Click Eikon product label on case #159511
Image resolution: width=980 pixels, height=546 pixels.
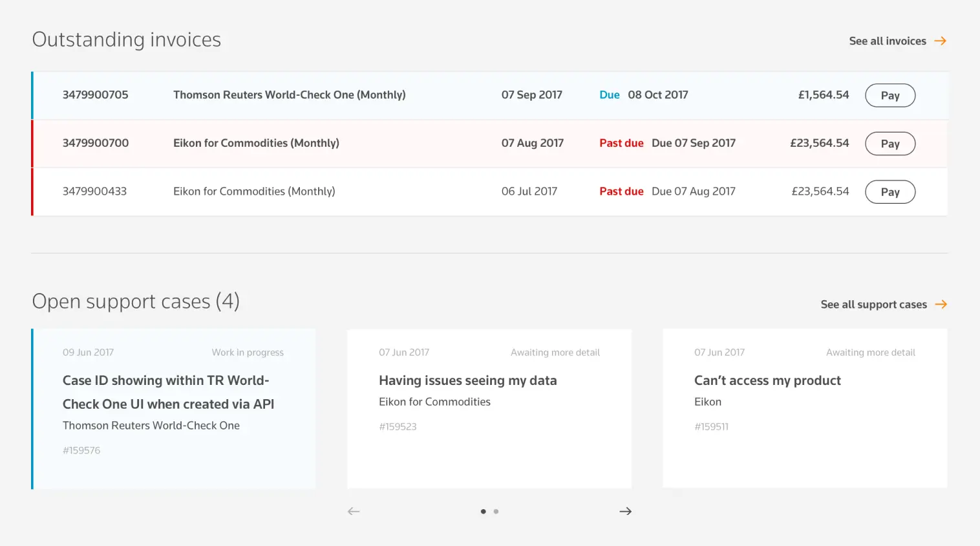tap(708, 402)
